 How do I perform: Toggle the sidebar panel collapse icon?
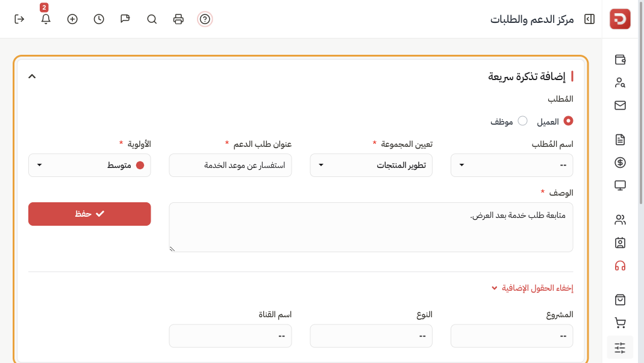[x=589, y=19]
